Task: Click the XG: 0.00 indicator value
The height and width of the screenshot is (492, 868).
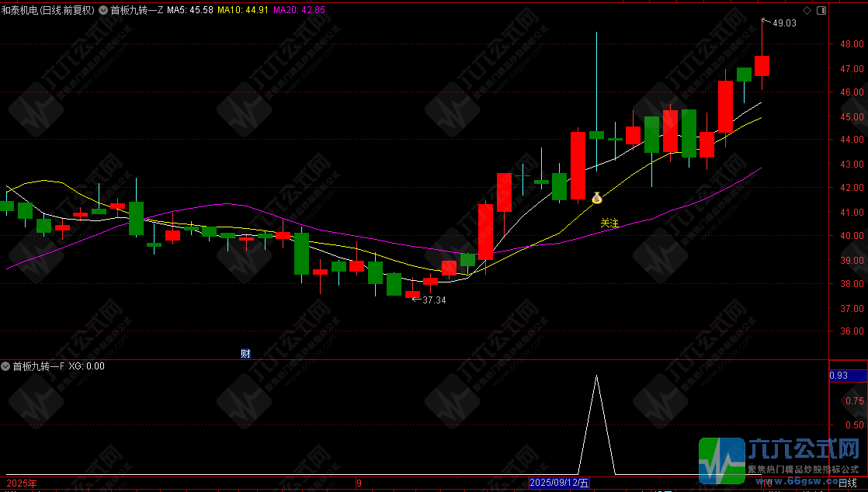Action: [x=86, y=366]
